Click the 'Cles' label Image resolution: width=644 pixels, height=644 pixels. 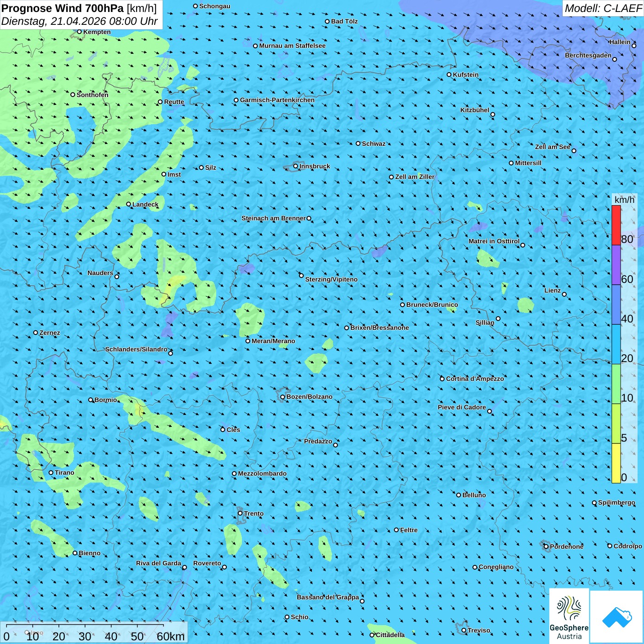point(233,430)
